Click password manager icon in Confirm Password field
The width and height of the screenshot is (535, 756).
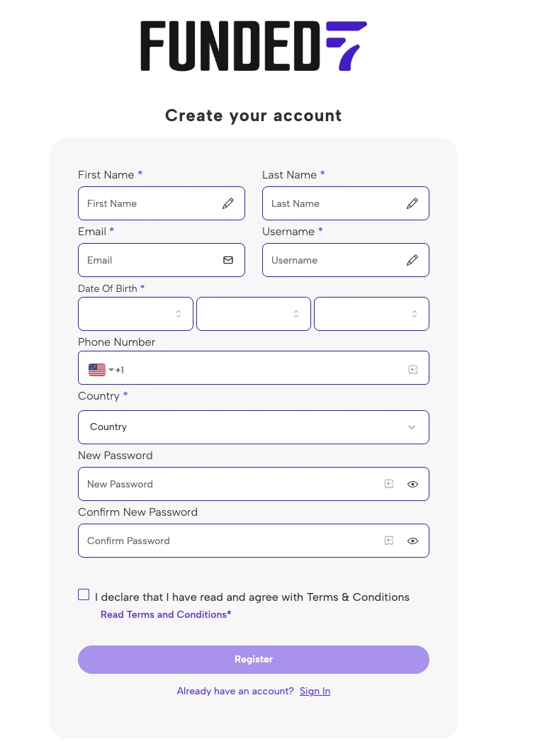click(389, 541)
